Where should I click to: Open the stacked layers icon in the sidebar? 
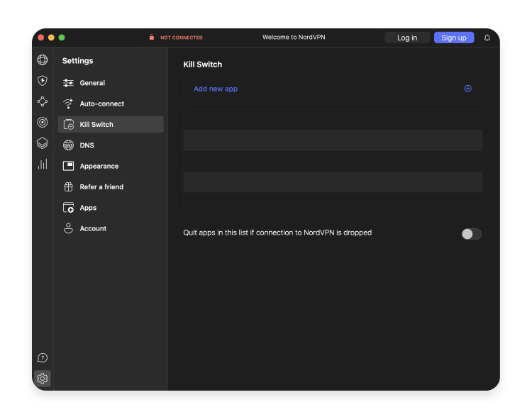43,143
